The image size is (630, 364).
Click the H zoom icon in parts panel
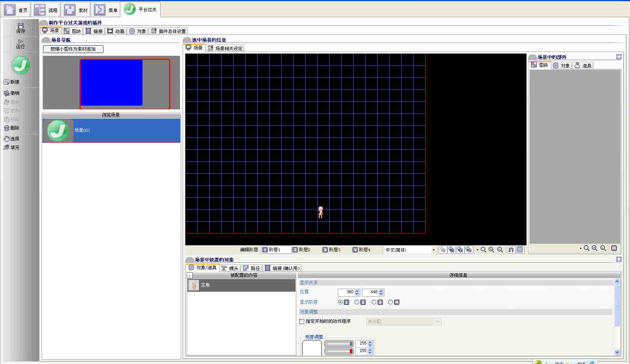595,248
